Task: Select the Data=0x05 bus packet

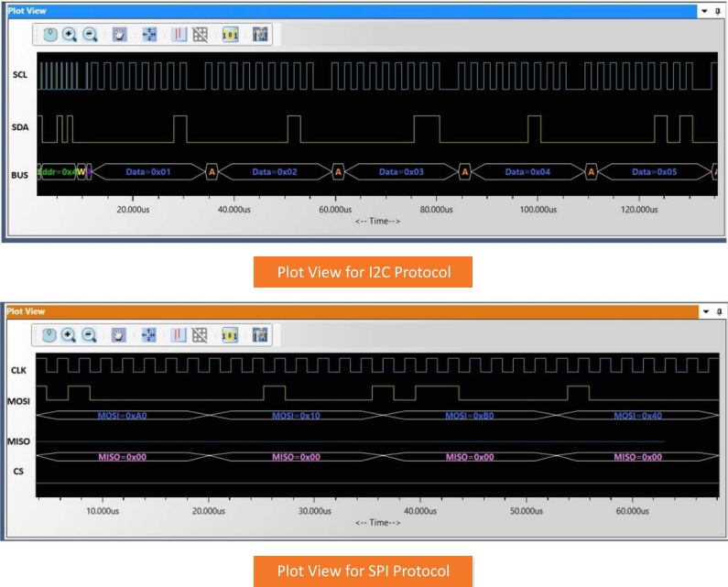Action: [x=654, y=172]
